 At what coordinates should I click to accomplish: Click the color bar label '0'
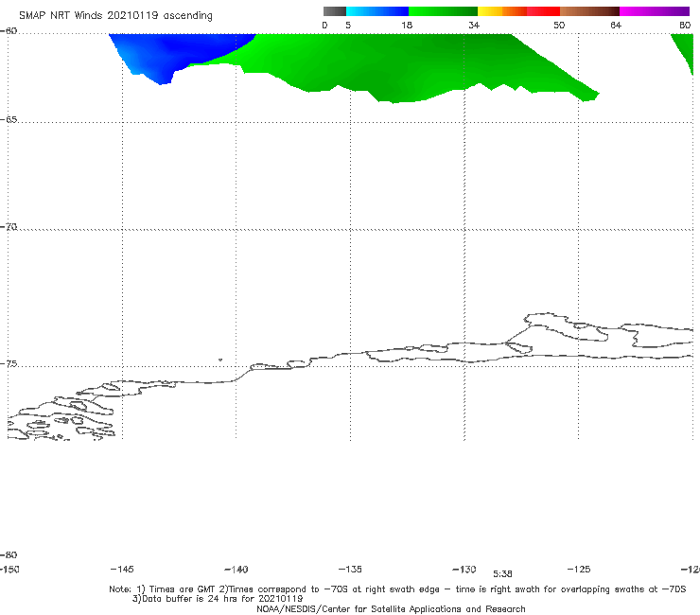324,25
